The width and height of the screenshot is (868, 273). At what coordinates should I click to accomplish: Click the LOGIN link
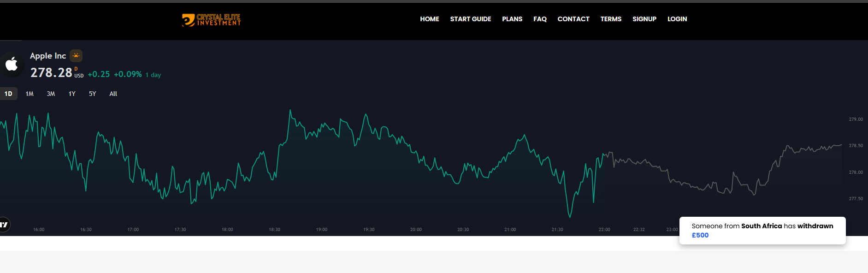677,19
